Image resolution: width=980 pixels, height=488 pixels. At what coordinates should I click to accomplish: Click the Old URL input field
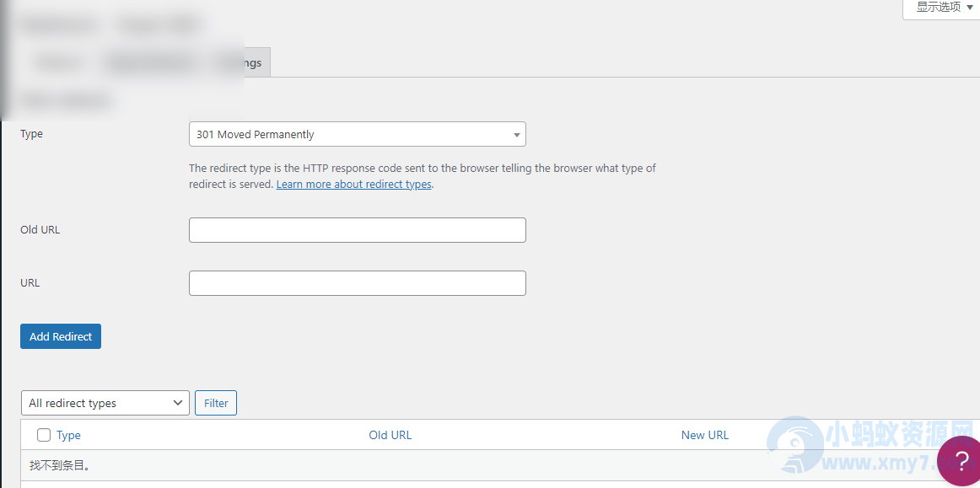pyautogui.click(x=357, y=229)
